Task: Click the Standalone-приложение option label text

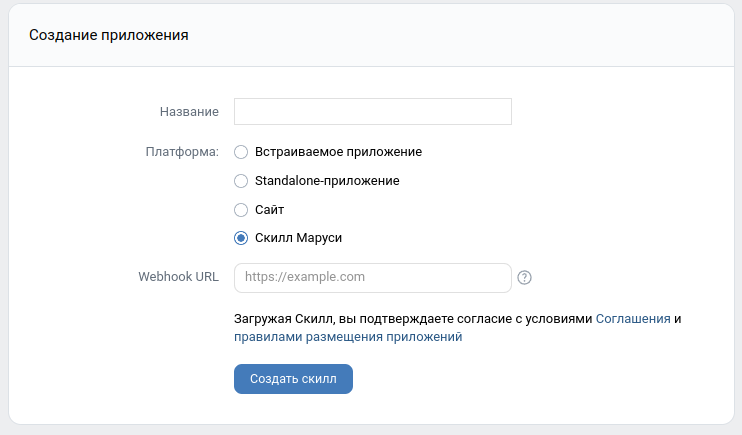Action: tap(327, 181)
